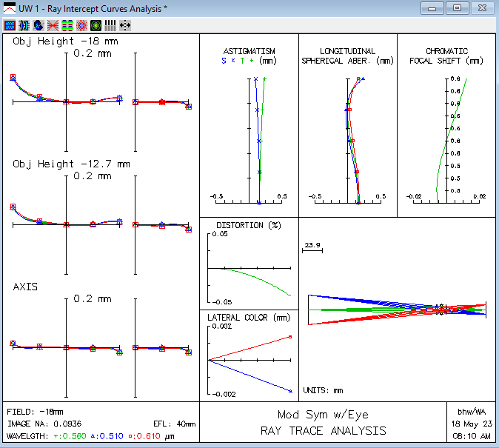Click the 0.05 distortion axis label
Image resolution: width=499 pixels, height=448 pixels.
click(x=220, y=234)
